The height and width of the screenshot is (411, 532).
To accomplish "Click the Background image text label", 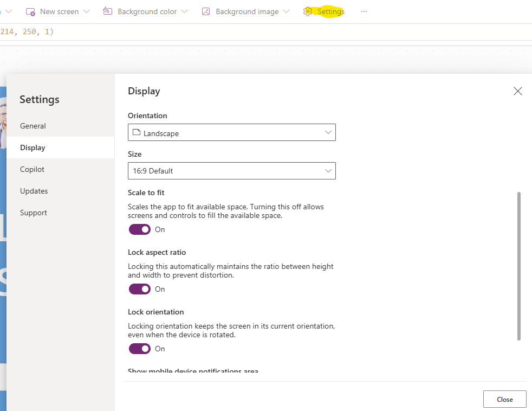I will click(247, 11).
